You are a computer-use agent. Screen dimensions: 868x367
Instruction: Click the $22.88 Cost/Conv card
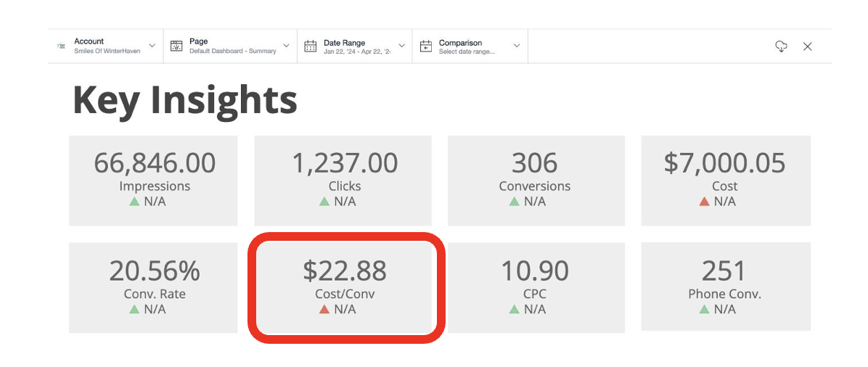click(x=345, y=287)
